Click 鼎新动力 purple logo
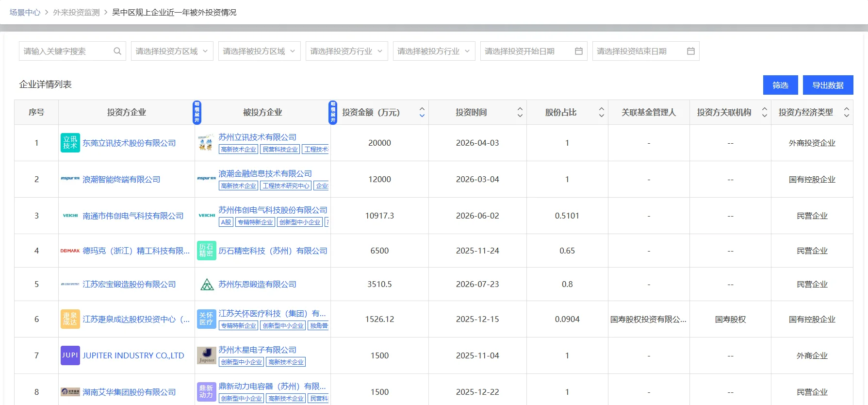Screen dimensions: 868x405 (x=207, y=392)
